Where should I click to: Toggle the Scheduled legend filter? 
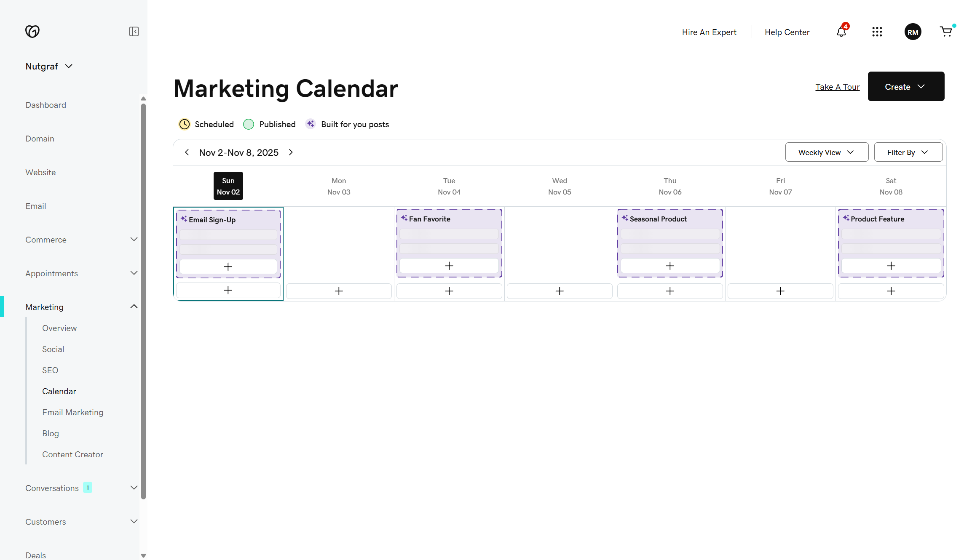click(206, 124)
